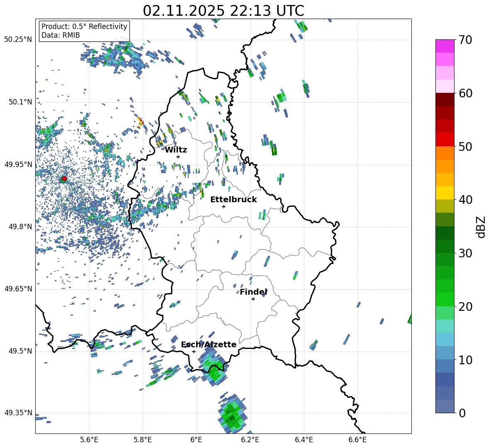491x448 pixels.
Task: Click the red radar site marker
Action: pyautogui.click(x=64, y=179)
